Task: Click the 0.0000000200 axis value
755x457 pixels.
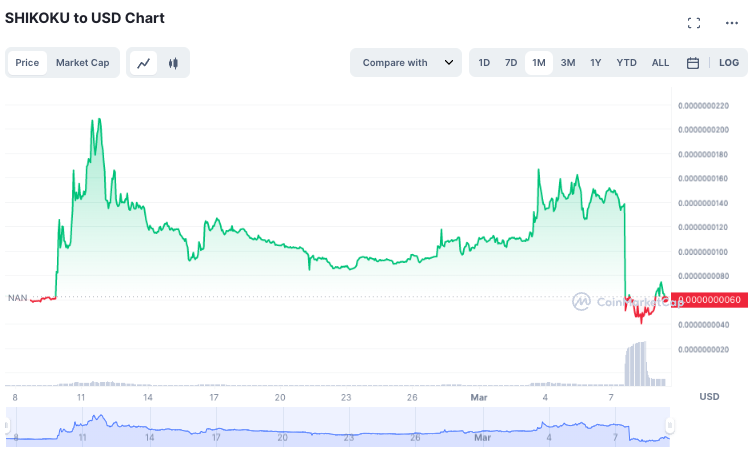Action: point(703,130)
